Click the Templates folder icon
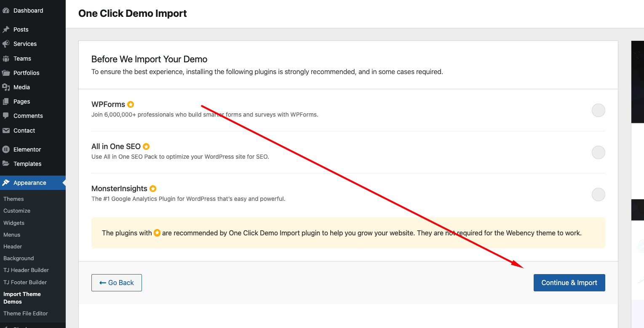This screenshot has width=644, height=328. [6, 164]
